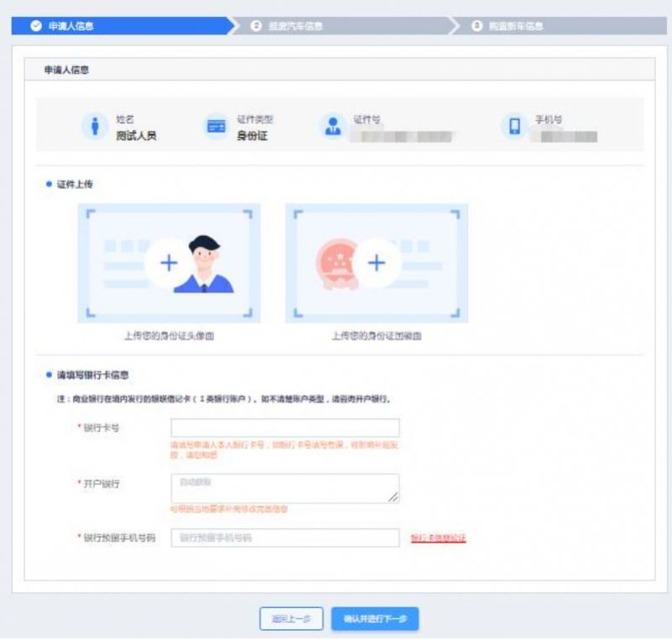Click the step 3 number icon
This screenshot has height=640, width=672.
477,26
